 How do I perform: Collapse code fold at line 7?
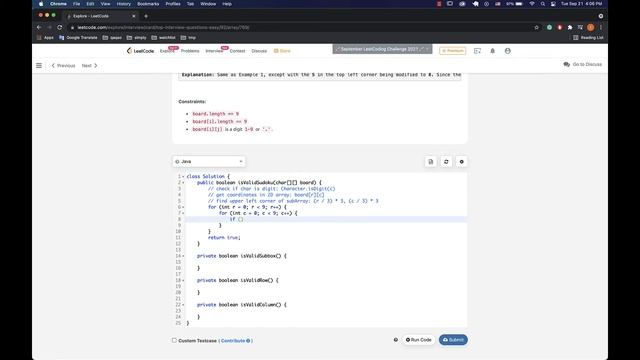pos(183,213)
